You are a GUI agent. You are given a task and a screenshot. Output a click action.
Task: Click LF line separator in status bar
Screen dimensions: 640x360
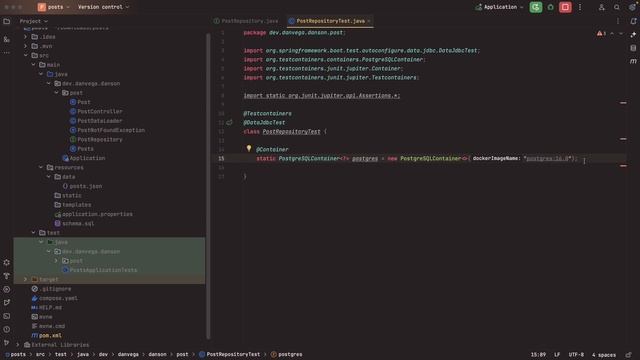(x=557, y=355)
